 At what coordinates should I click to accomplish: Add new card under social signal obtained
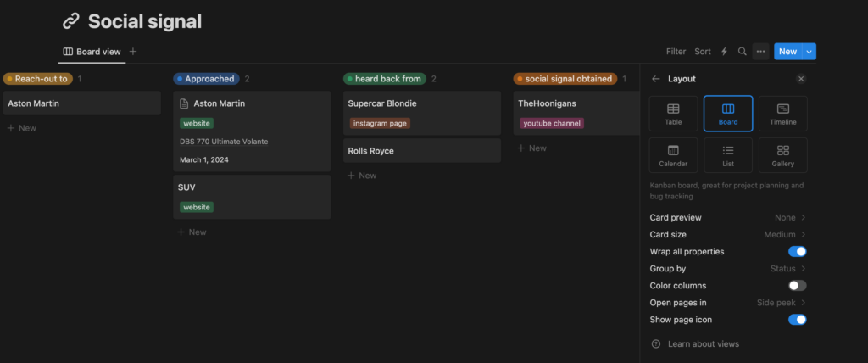[x=531, y=148]
